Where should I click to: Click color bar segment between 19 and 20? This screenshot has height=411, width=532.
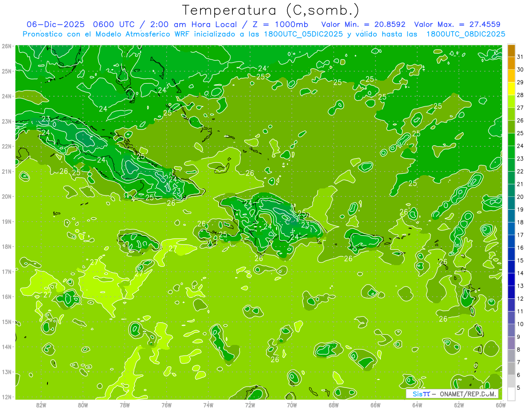511,203
